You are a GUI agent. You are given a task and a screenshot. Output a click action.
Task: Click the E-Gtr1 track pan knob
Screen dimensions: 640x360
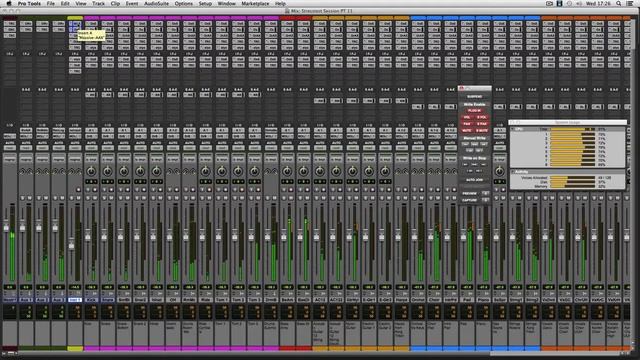(369, 171)
